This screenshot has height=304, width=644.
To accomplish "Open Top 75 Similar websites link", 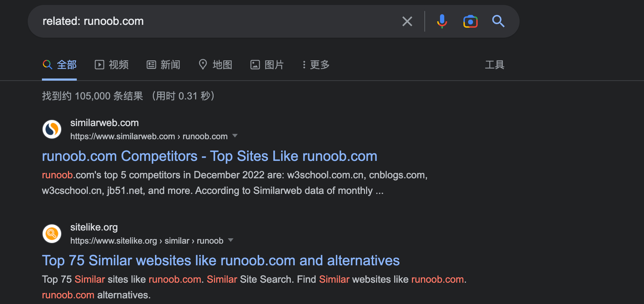I will click(221, 261).
